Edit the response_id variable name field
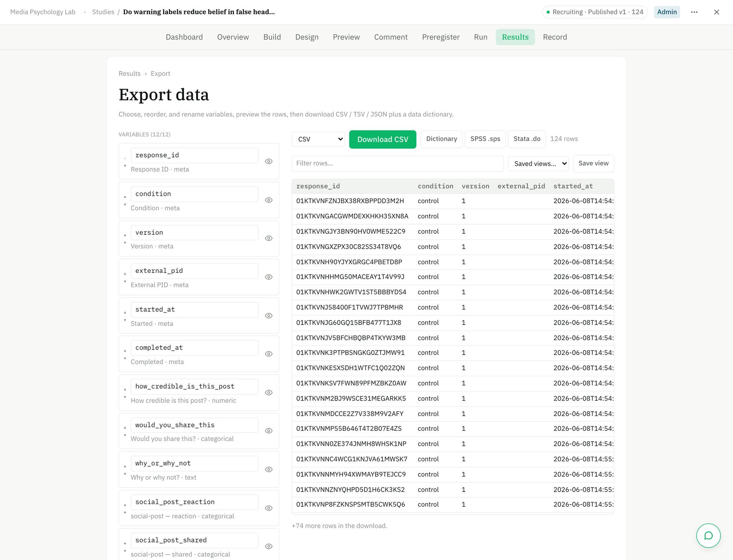This screenshot has width=733, height=560. point(194,155)
